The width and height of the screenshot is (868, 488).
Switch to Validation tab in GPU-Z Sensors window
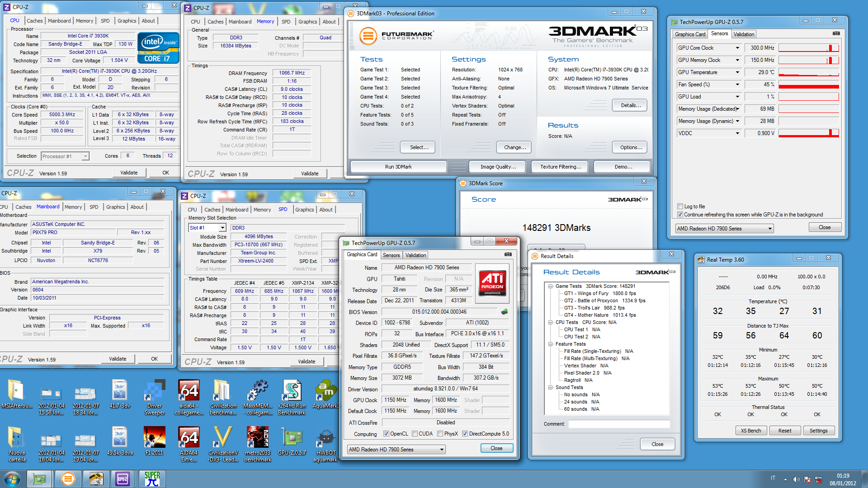click(744, 34)
